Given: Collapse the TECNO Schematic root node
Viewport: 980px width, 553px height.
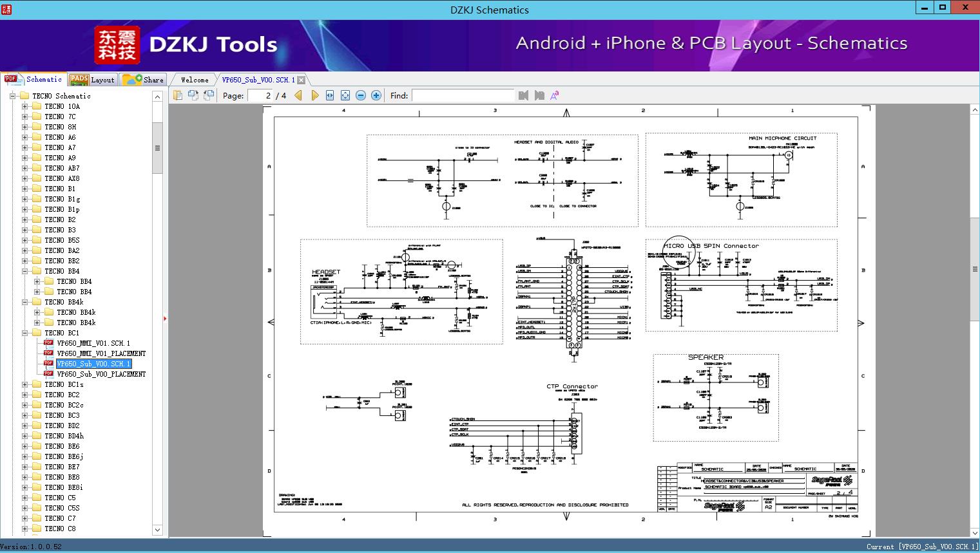Looking at the screenshot, I should [x=12, y=96].
